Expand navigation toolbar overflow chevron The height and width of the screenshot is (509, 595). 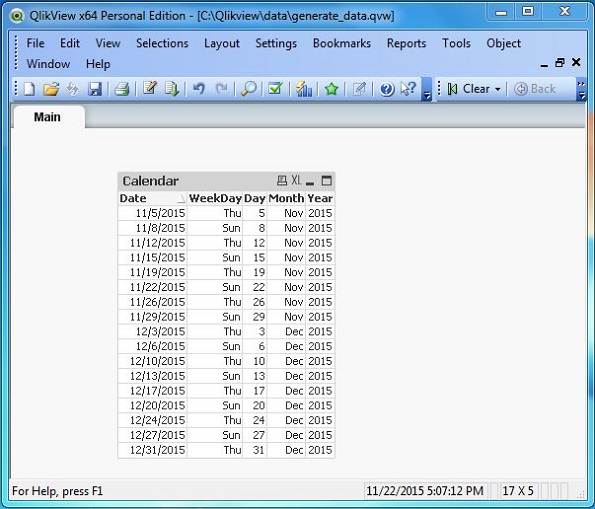pyautogui.click(x=581, y=90)
